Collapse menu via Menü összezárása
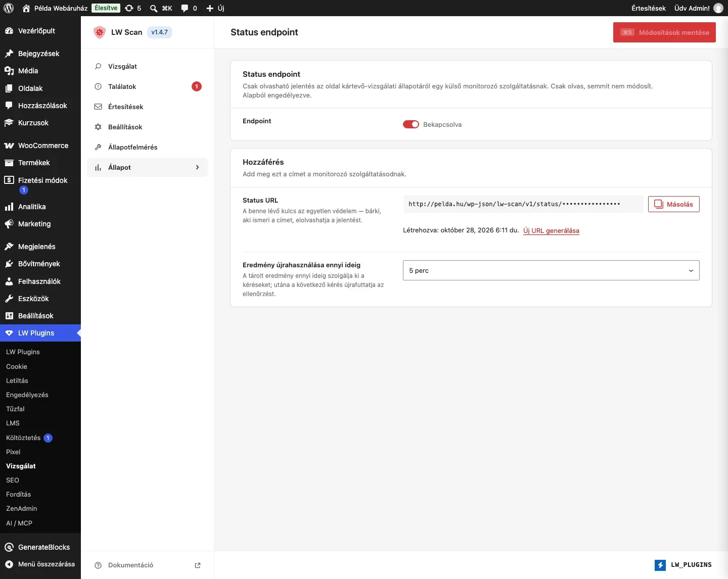 click(40, 564)
